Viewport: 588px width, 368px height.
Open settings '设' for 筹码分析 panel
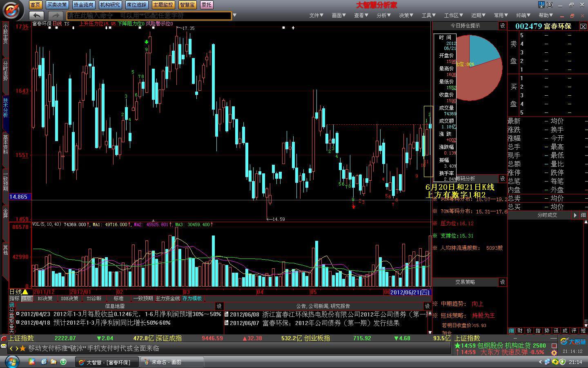coord(503,179)
